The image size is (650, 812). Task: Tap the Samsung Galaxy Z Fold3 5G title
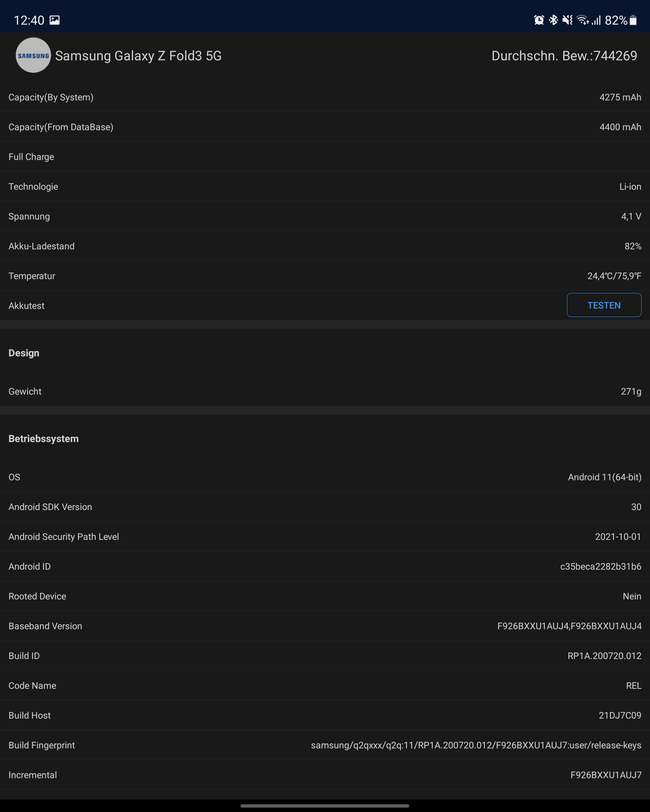click(x=138, y=56)
